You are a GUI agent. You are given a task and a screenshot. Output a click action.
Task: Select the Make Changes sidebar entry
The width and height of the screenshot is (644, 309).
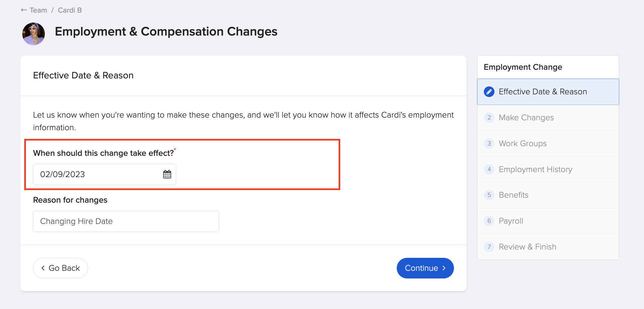tap(526, 118)
